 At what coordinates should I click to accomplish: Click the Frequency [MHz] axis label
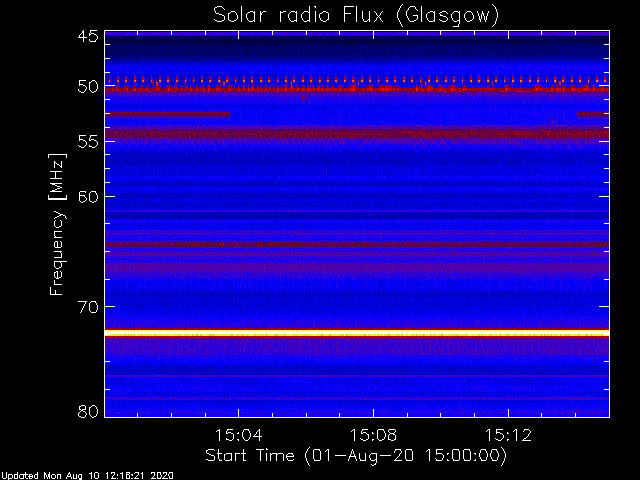coord(57,224)
